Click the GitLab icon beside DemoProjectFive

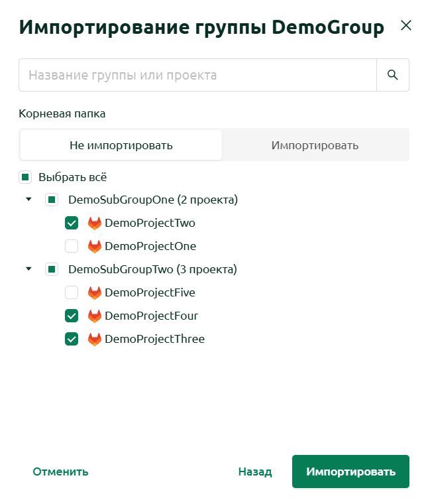(94, 293)
